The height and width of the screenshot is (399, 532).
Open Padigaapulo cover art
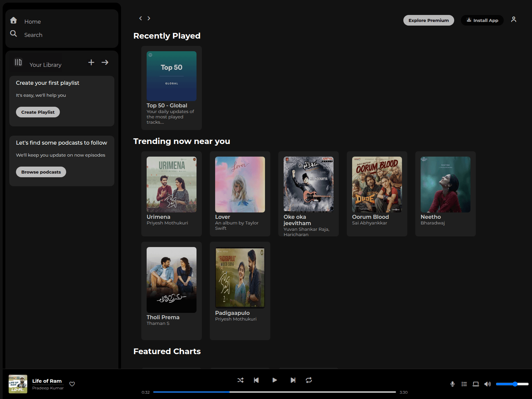[240, 278]
